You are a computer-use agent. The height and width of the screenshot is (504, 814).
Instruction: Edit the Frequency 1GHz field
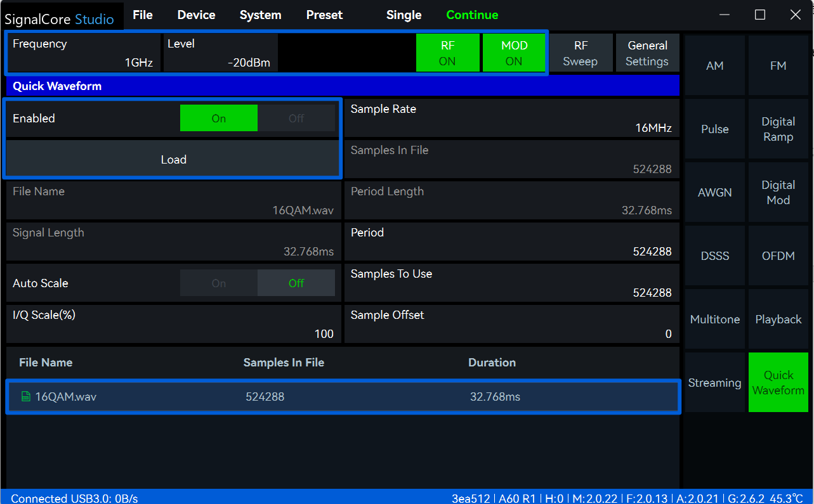coord(84,53)
